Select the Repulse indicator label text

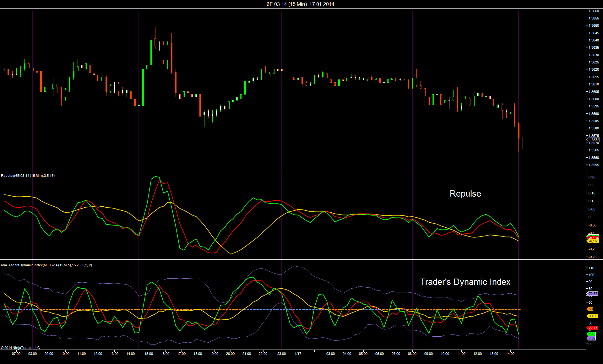point(28,176)
